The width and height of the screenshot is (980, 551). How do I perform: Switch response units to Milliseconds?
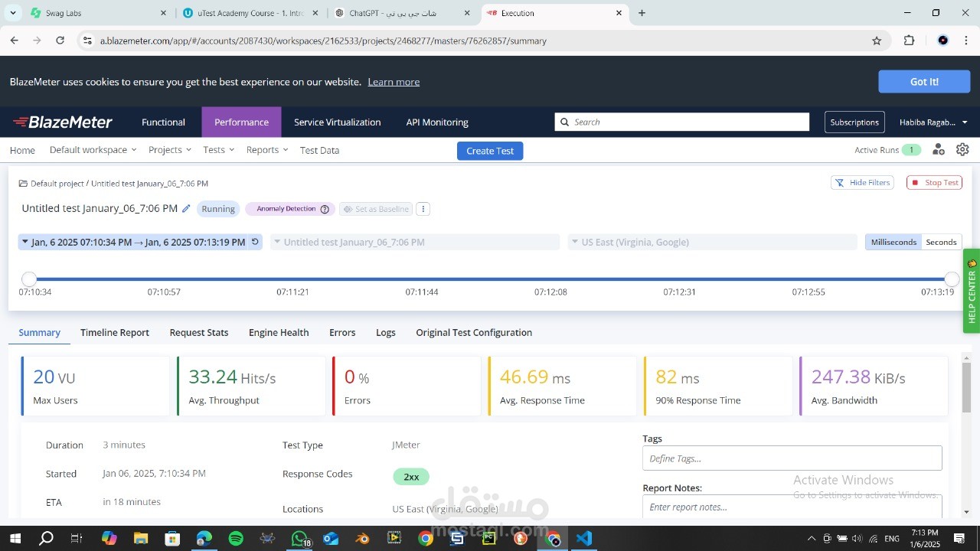(893, 242)
